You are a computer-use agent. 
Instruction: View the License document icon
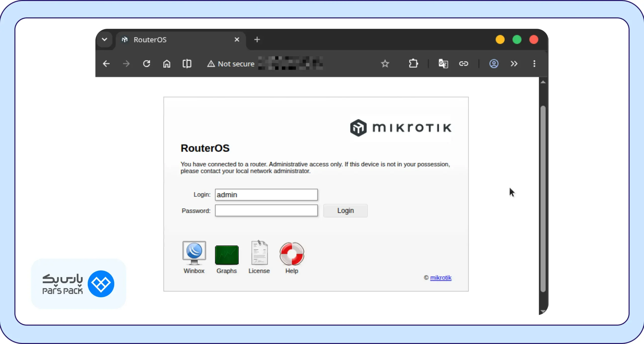259,253
